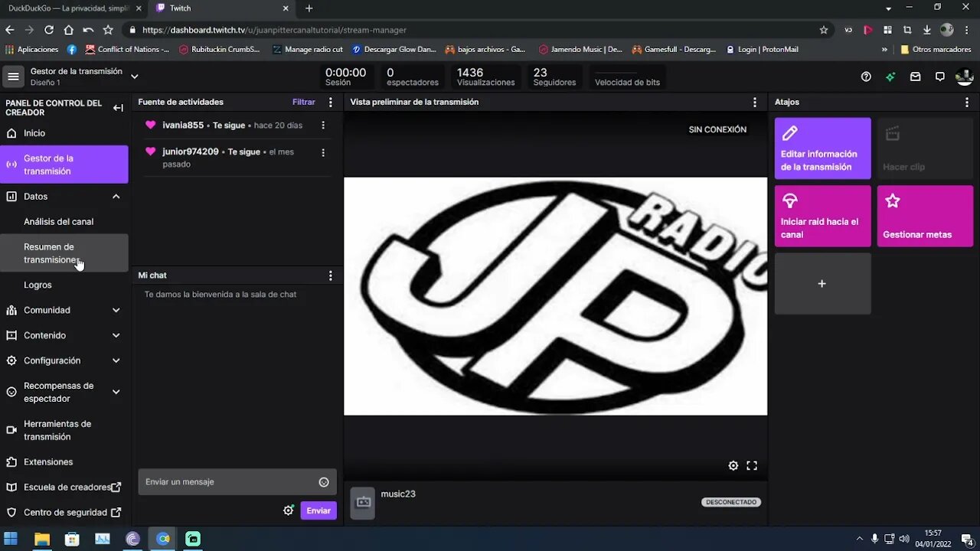Expand Recompensas de espectador section
The height and width of the screenshot is (551, 980).
[116, 392]
